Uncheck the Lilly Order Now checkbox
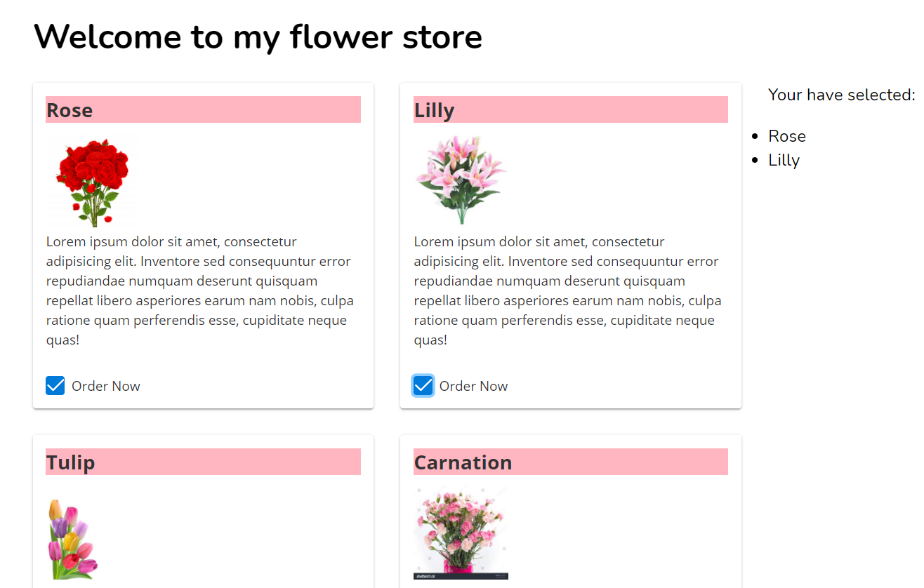The image size is (924, 588). pyautogui.click(x=423, y=386)
